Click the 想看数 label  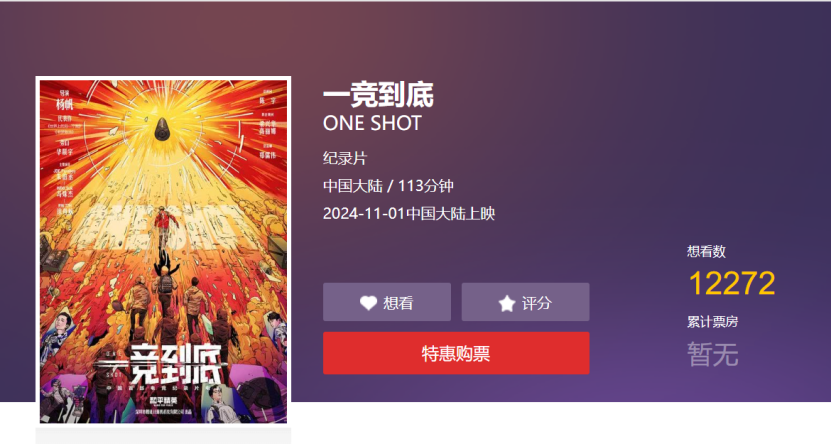[x=706, y=251]
